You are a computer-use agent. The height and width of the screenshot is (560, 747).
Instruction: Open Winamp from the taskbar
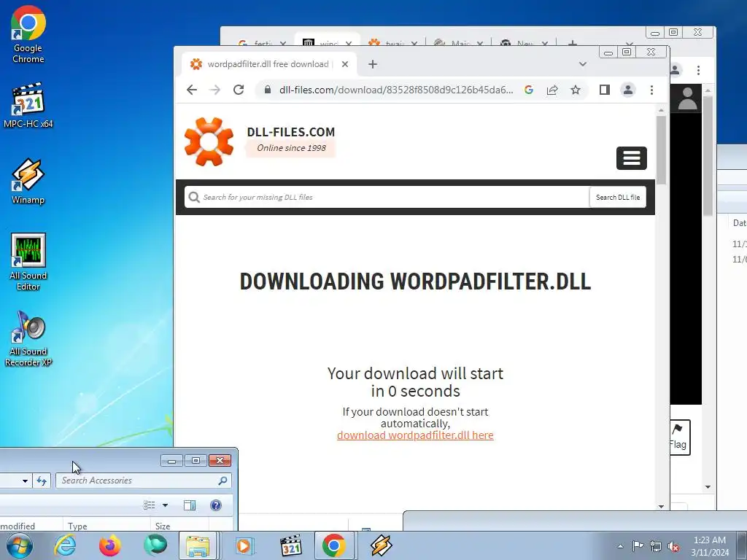381,545
